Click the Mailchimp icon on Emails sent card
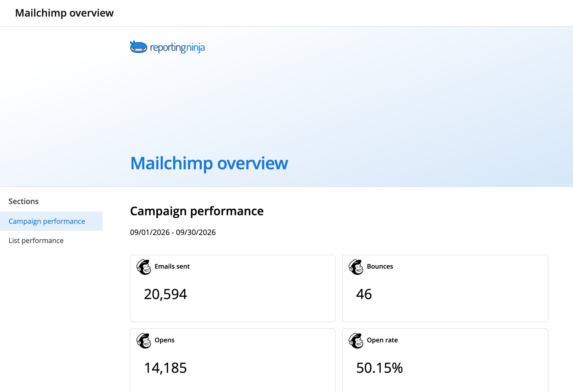The image size is (573, 392). tap(144, 267)
